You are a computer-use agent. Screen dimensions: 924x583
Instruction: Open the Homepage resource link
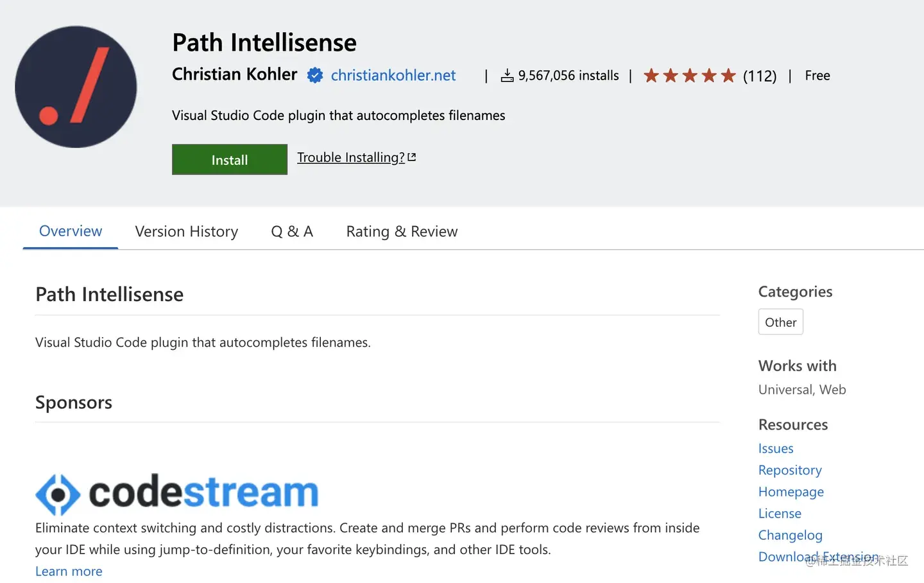(791, 492)
